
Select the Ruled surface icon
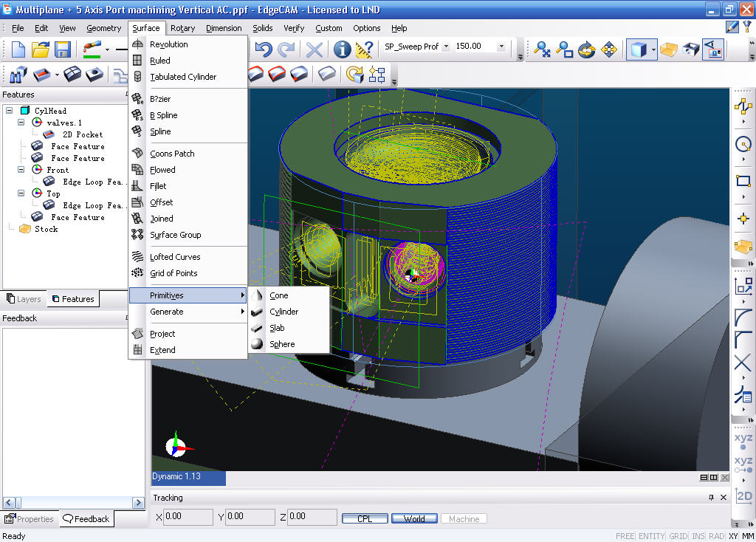point(137,61)
